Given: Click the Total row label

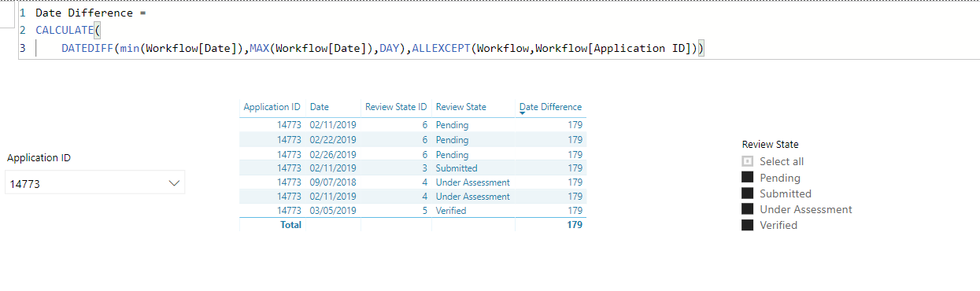Looking at the screenshot, I should click(x=290, y=225).
